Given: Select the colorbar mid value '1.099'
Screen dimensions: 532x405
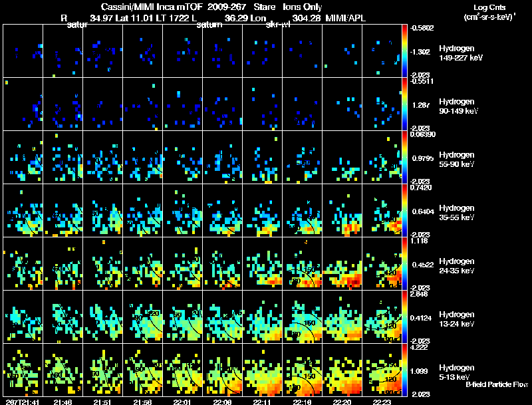Looking at the screenshot, I should 419,371.
